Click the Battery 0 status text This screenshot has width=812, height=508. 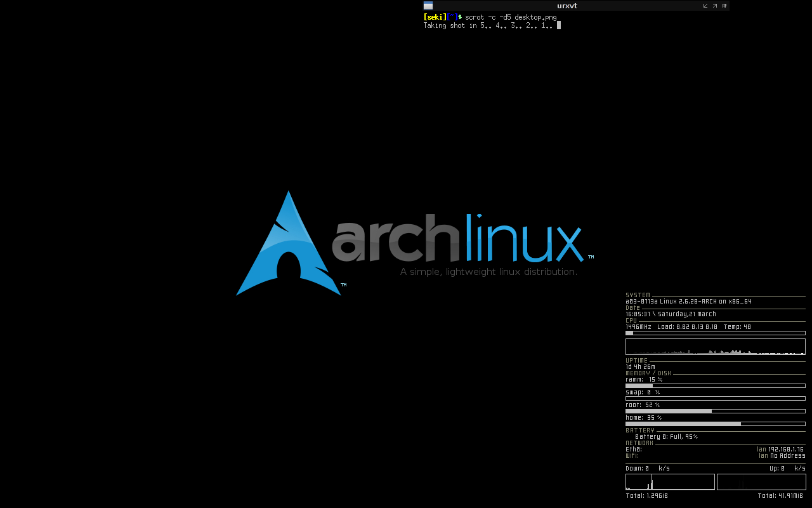click(x=666, y=437)
